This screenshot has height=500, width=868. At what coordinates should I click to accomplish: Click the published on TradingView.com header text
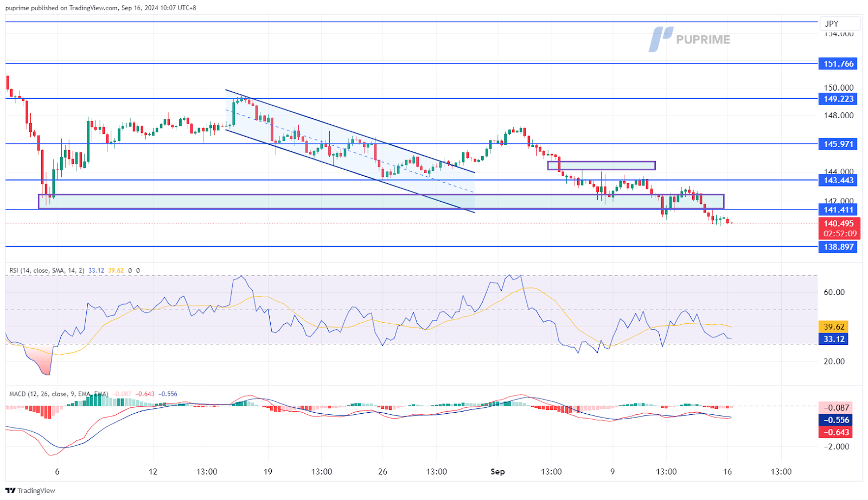pyautogui.click(x=101, y=8)
